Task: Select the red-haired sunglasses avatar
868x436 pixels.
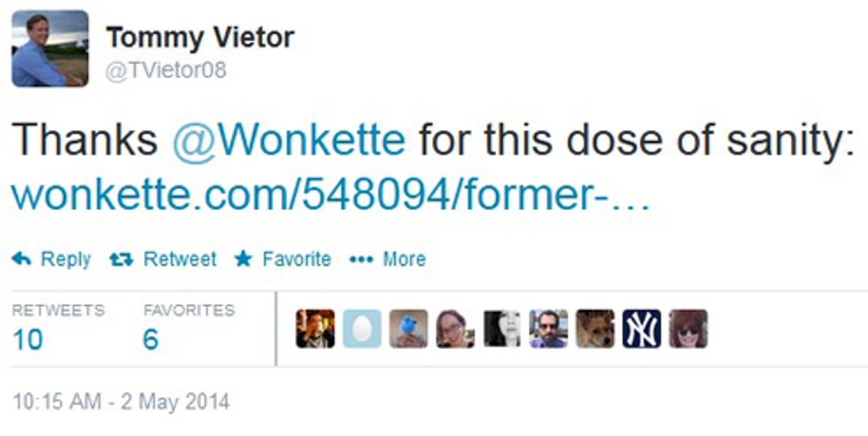Action: 688,329
